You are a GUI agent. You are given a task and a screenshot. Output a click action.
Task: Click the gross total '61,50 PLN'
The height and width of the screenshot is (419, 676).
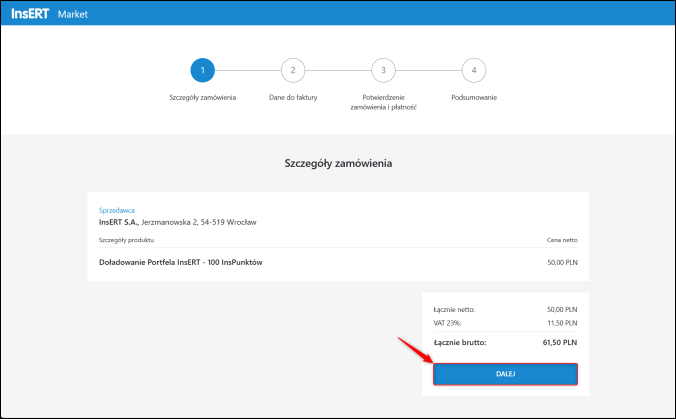click(560, 343)
